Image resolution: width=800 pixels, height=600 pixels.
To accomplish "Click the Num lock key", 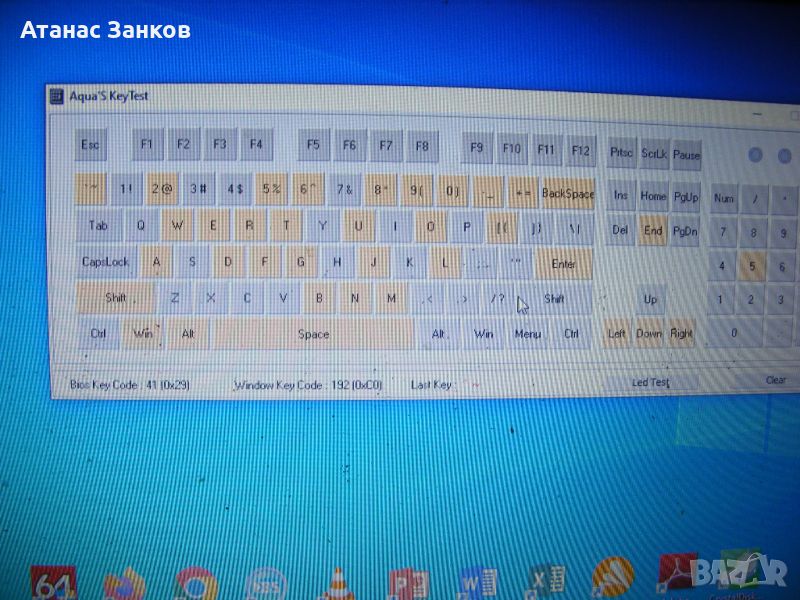I will [723, 198].
